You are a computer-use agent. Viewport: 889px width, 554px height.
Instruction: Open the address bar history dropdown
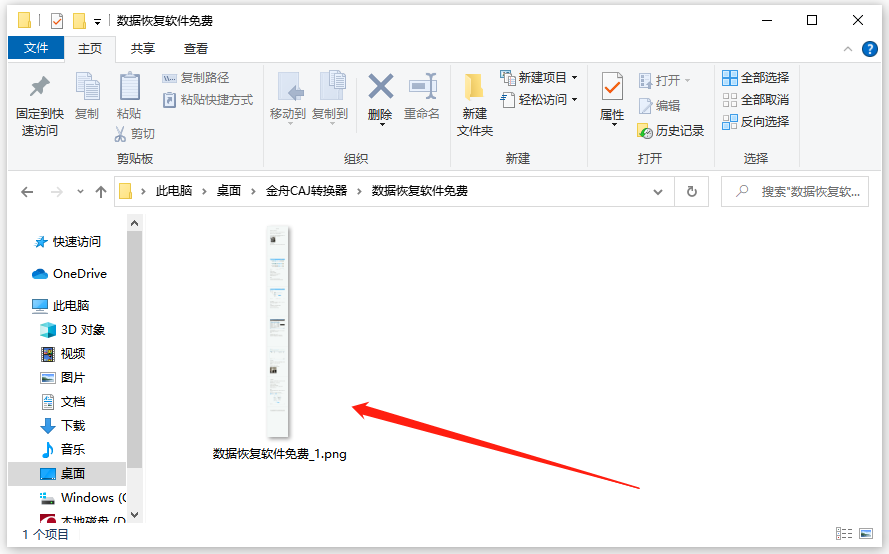[x=657, y=191]
